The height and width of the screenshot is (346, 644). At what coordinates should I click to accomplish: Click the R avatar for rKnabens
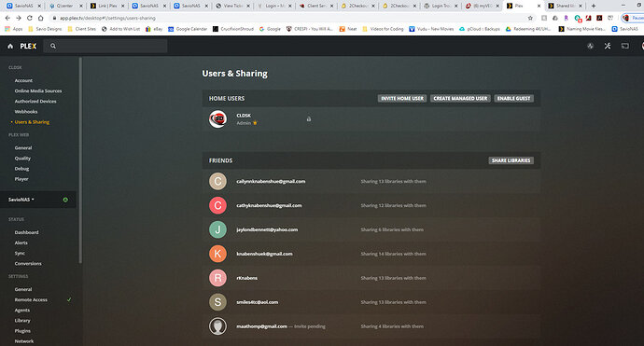pyautogui.click(x=217, y=278)
